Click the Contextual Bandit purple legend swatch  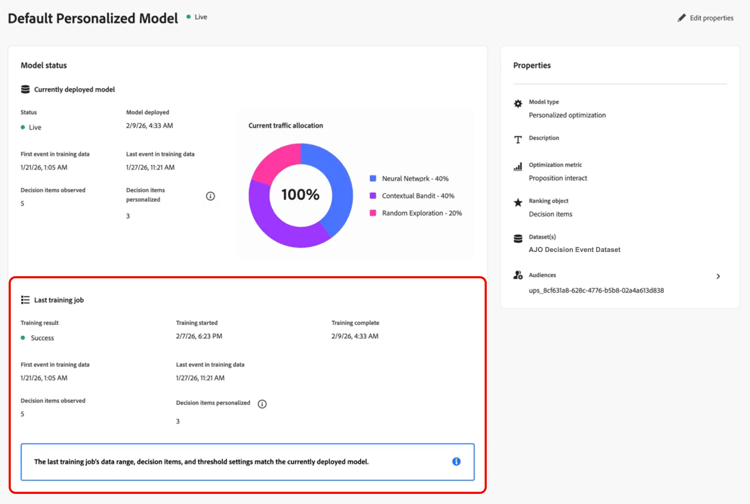pyautogui.click(x=373, y=196)
